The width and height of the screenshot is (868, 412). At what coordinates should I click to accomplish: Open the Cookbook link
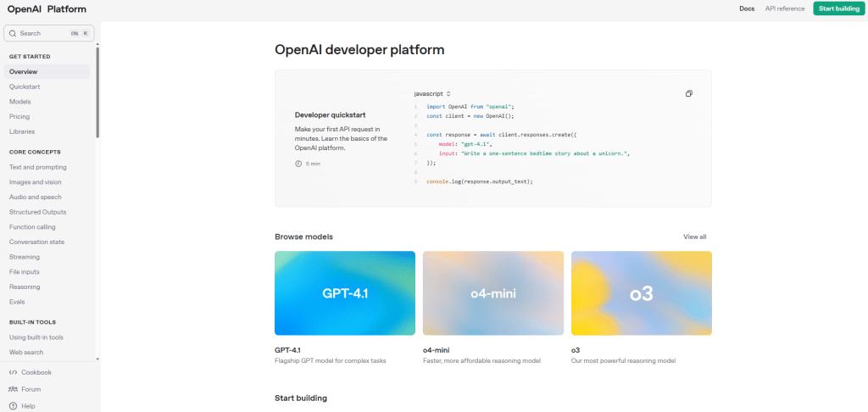36,372
